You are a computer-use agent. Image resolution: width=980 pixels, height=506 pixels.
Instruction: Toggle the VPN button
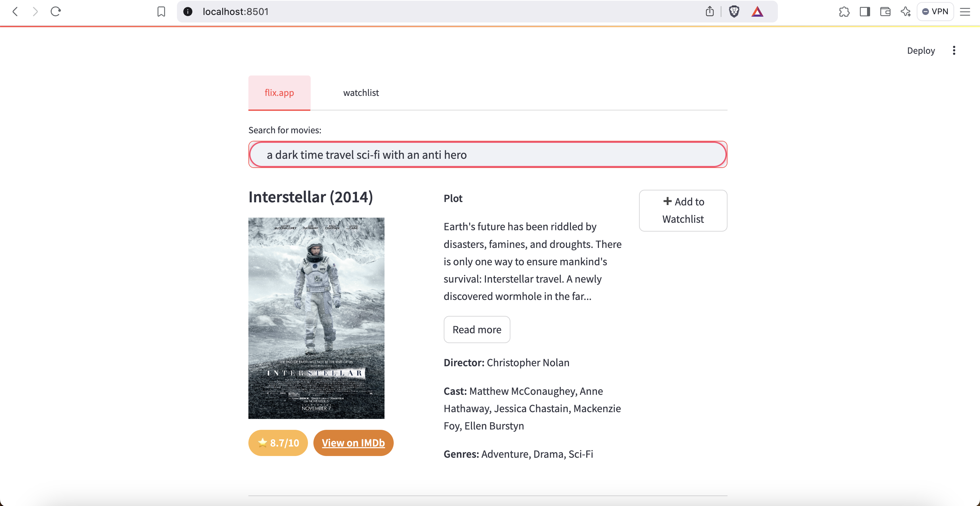pos(935,12)
